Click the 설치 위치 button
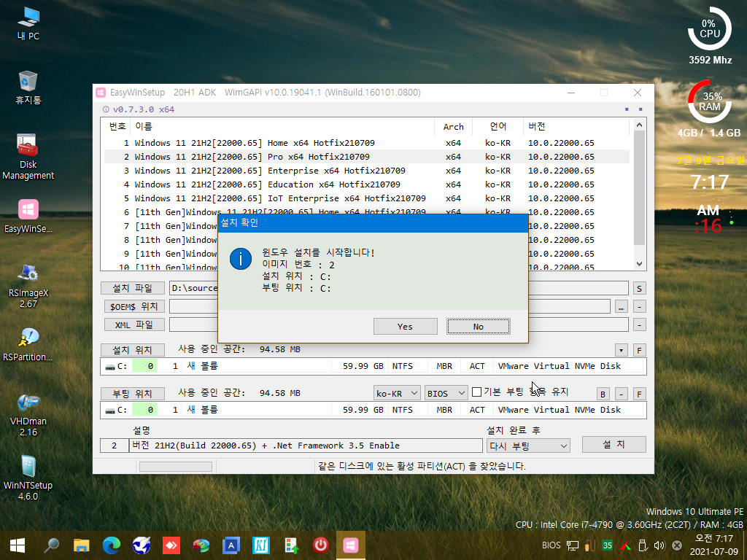 point(133,350)
